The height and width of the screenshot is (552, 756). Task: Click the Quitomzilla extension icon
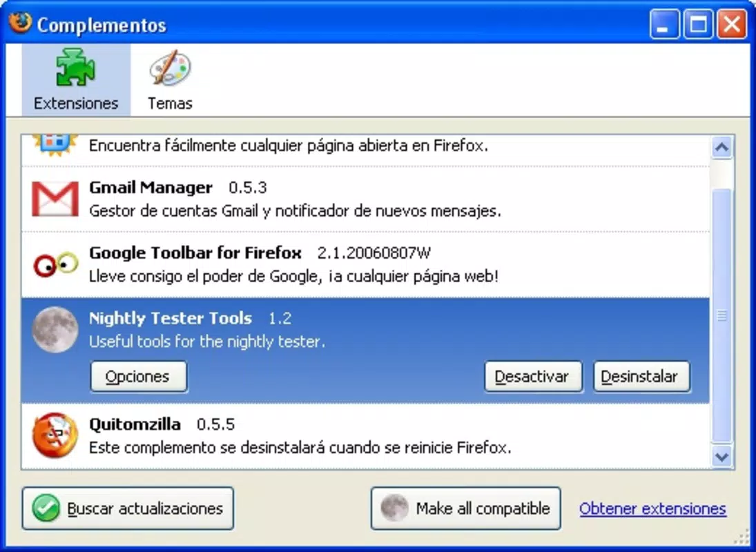coord(55,435)
